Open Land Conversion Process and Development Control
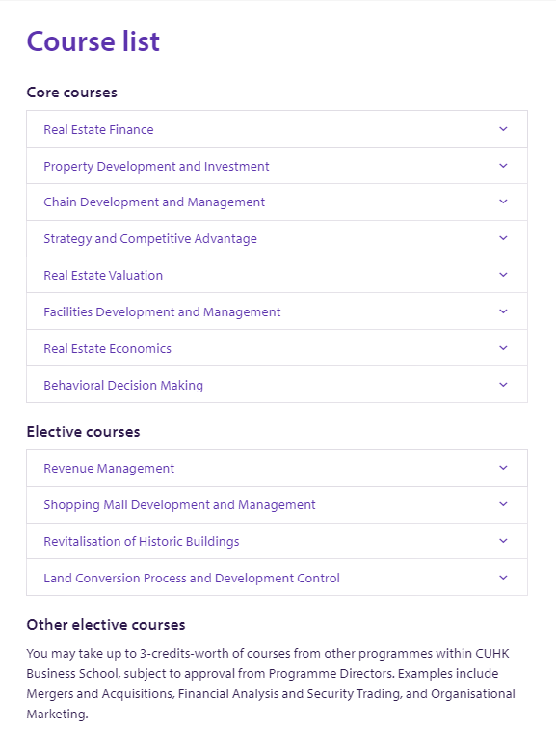The height and width of the screenshot is (756, 556). (x=192, y=579)
